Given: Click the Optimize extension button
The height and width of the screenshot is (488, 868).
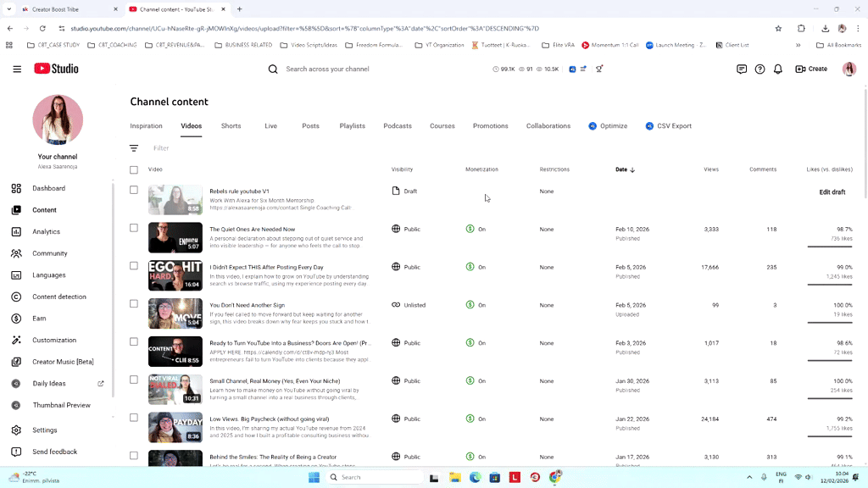Looking at the screenshot, I should (608, 126).
